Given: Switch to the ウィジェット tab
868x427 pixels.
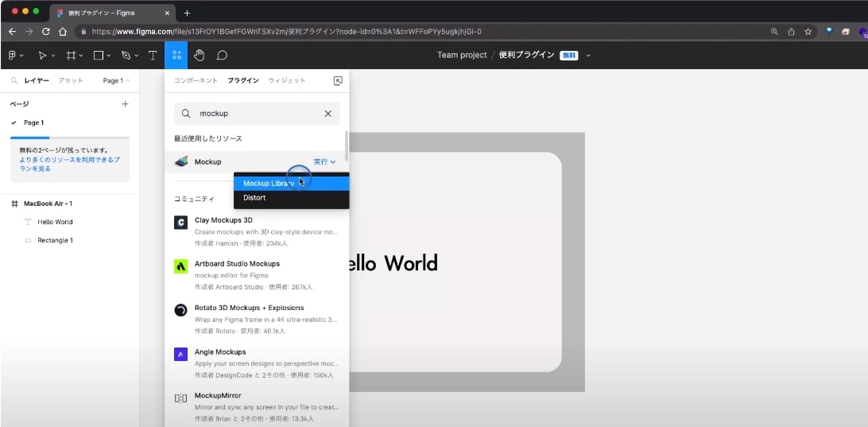Looking at the screenshot, I should tap(287, 80).
